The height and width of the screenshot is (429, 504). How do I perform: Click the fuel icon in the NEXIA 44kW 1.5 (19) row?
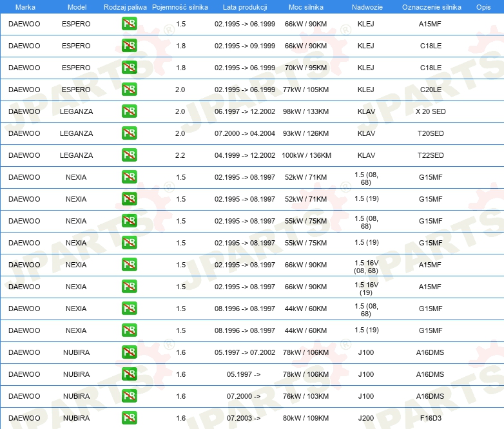click(129, 330)
